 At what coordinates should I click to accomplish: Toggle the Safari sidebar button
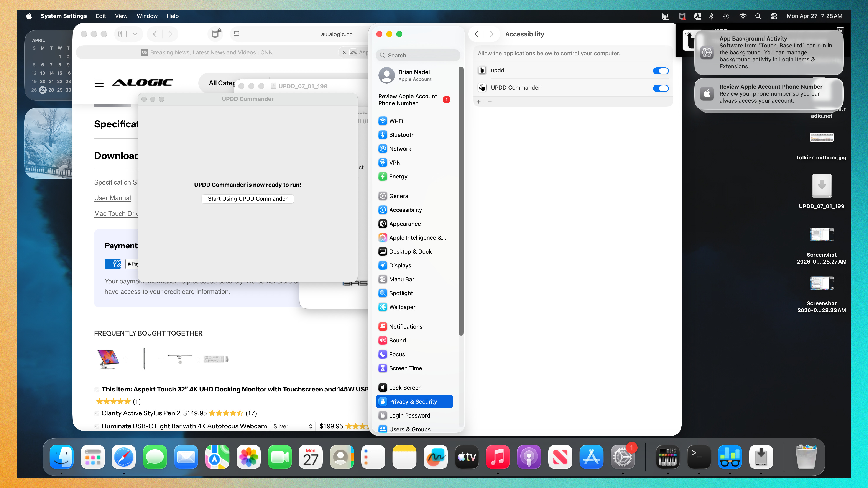tap(123, 34)
